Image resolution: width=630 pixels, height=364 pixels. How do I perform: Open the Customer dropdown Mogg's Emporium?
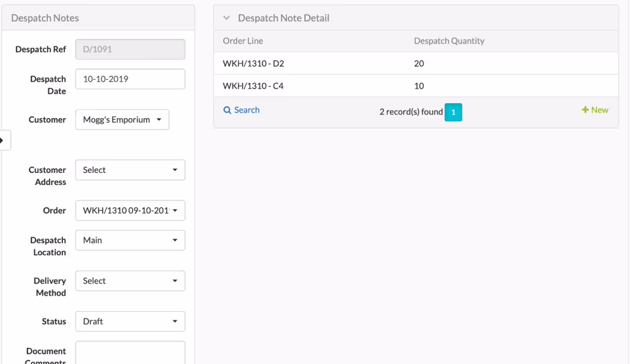(122, 120)
